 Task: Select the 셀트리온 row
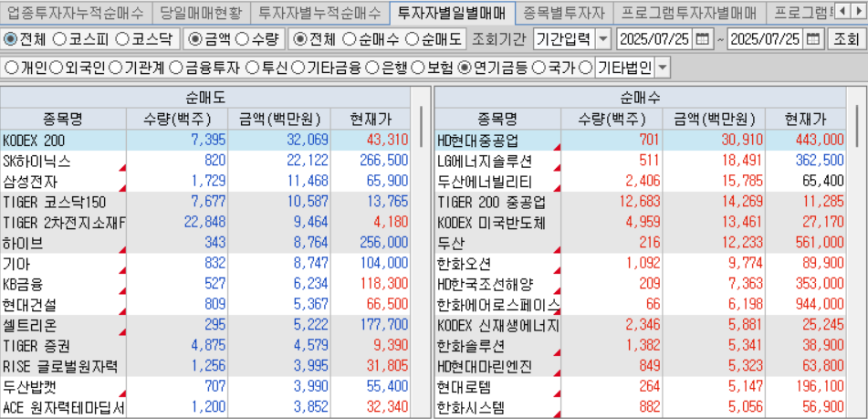coord(205,325)
